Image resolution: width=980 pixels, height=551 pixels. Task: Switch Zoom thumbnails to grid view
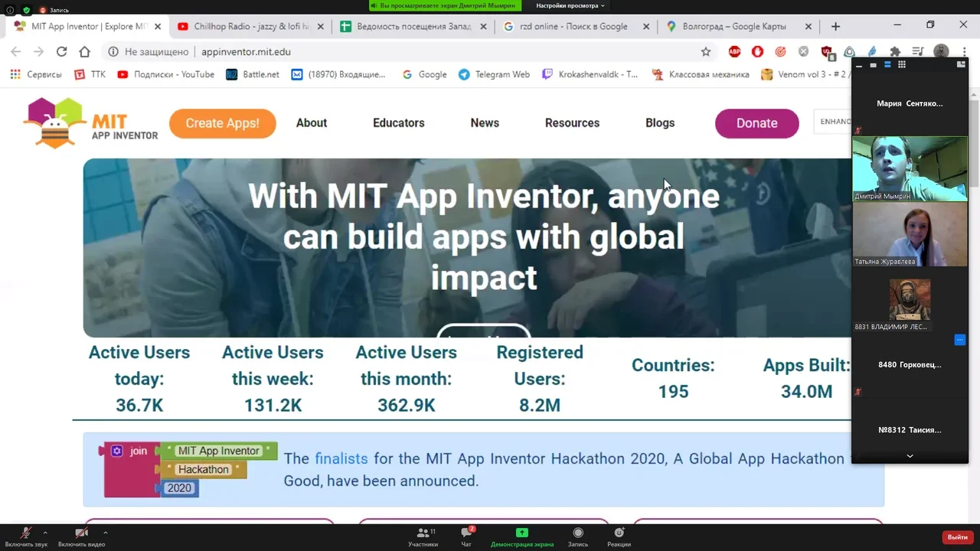pos(902,65)
